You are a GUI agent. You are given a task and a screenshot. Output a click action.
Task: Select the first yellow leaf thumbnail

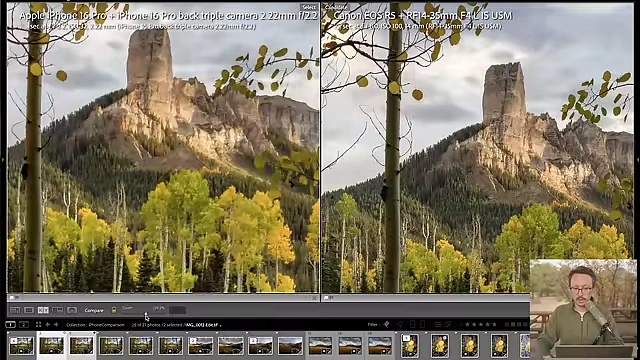(x=410, y=345)
